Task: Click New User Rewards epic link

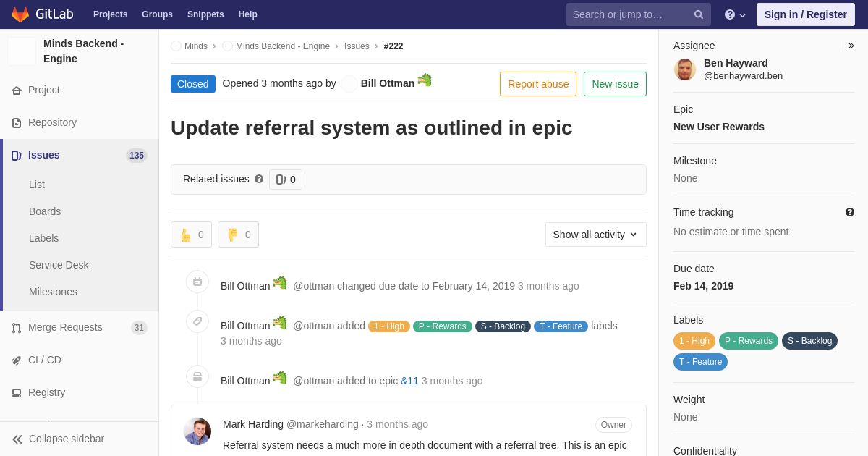Action: [719, 127]
